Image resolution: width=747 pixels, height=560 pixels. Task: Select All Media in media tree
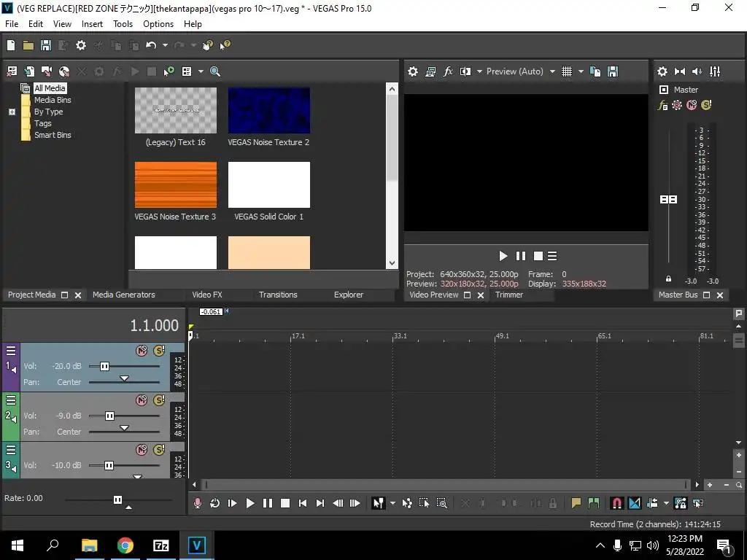coord(50,88)
